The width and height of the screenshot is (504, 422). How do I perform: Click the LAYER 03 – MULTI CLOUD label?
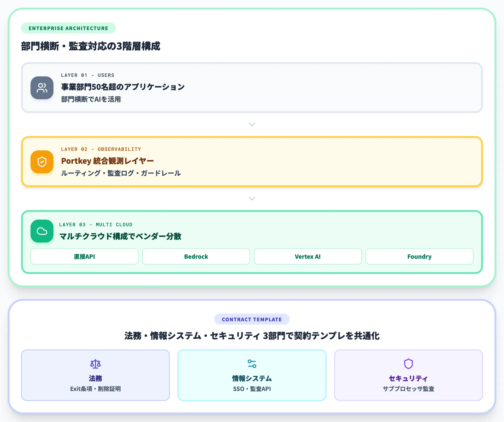pos(96,224)
